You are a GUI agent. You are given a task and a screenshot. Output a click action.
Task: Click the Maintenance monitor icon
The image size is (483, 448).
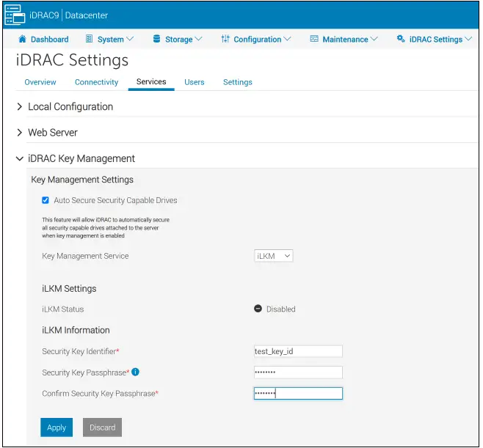click(x=314, y=39)
